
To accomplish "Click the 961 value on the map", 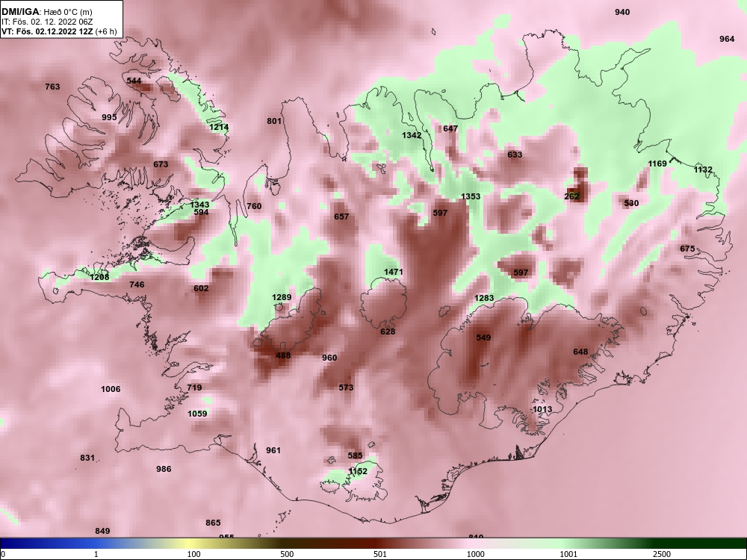I will click(x=273, y=450).
